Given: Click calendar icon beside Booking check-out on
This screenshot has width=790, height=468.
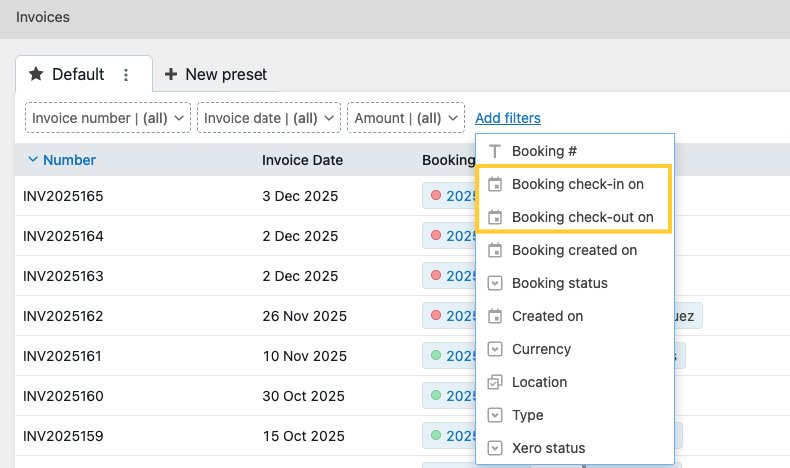Looking at the screenshot, I should [x=494, y=217].
